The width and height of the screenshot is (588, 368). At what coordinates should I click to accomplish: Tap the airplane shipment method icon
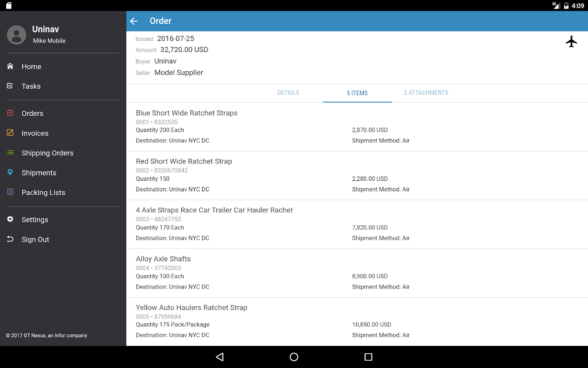coord(571,41)
